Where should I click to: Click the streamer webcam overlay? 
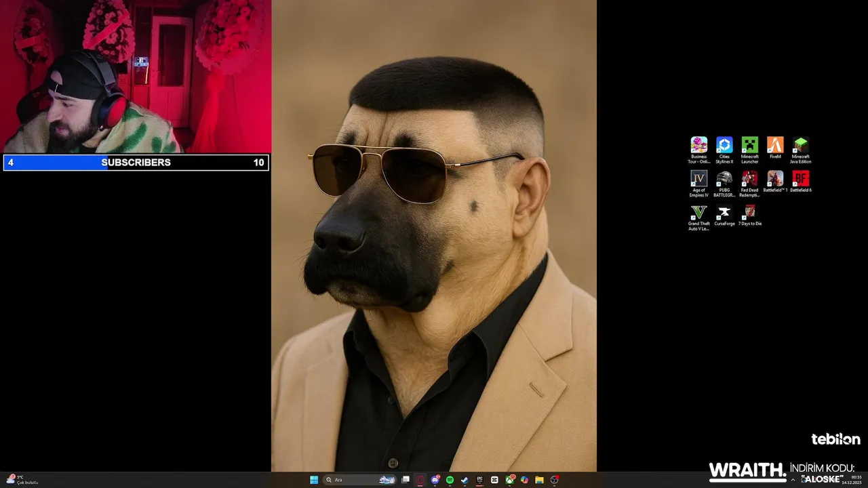tap(136, 77)
